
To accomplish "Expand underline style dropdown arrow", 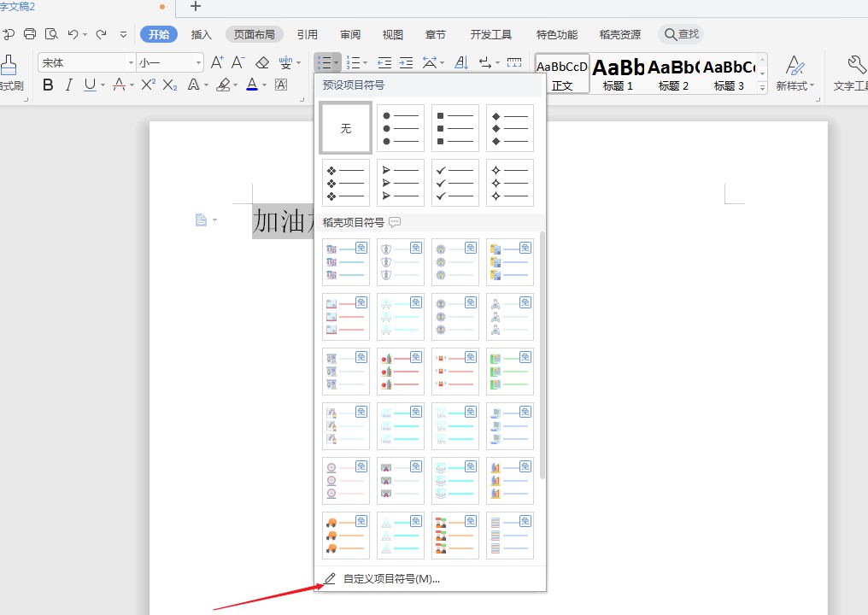I will point(103,85).
